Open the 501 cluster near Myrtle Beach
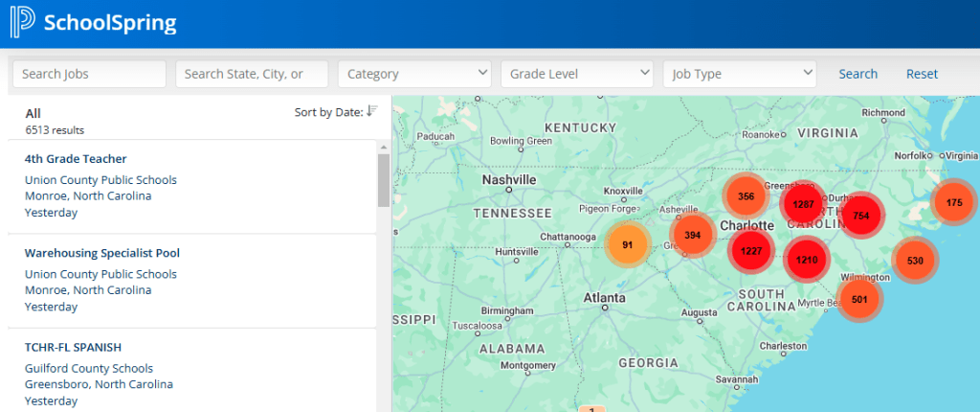The height and width of the screenshot is (412, 980). (859, 299)
